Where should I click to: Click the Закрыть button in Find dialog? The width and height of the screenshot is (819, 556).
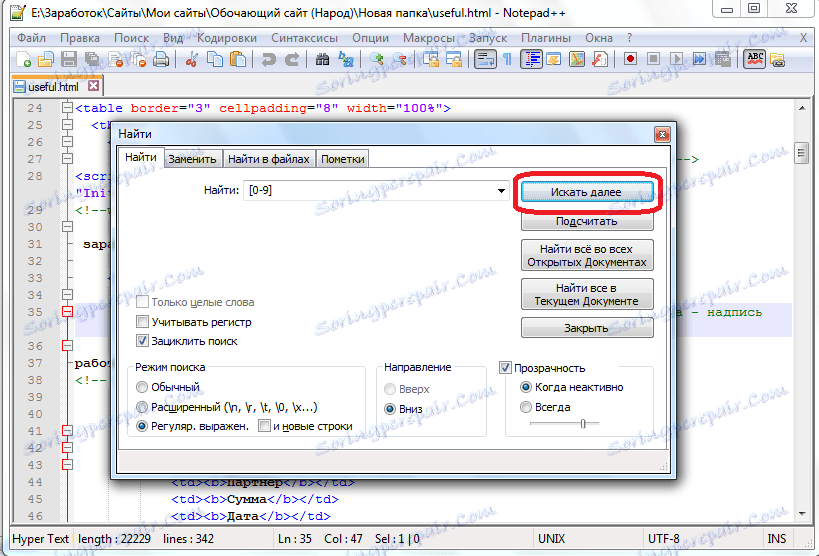point(587,328)
